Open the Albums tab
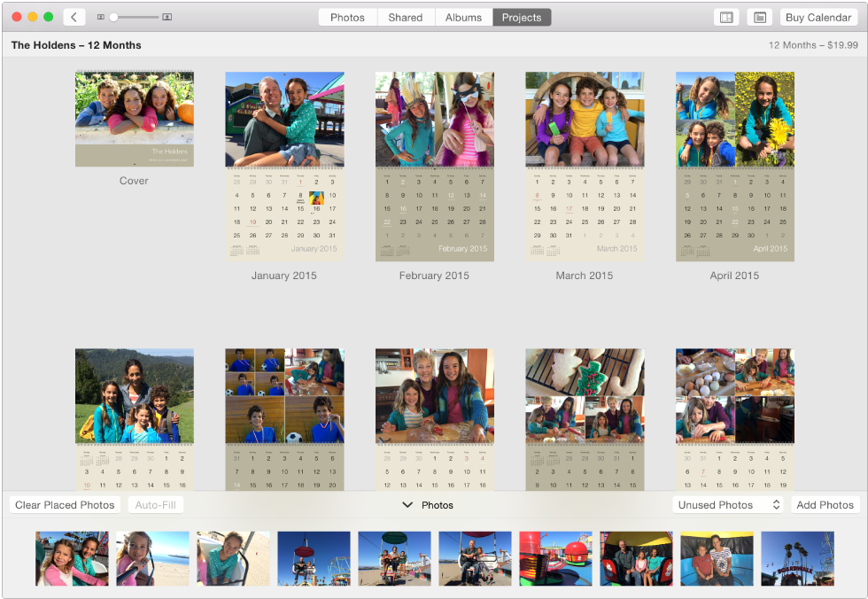This screenshot has width=868, height=599. [463, 17]
